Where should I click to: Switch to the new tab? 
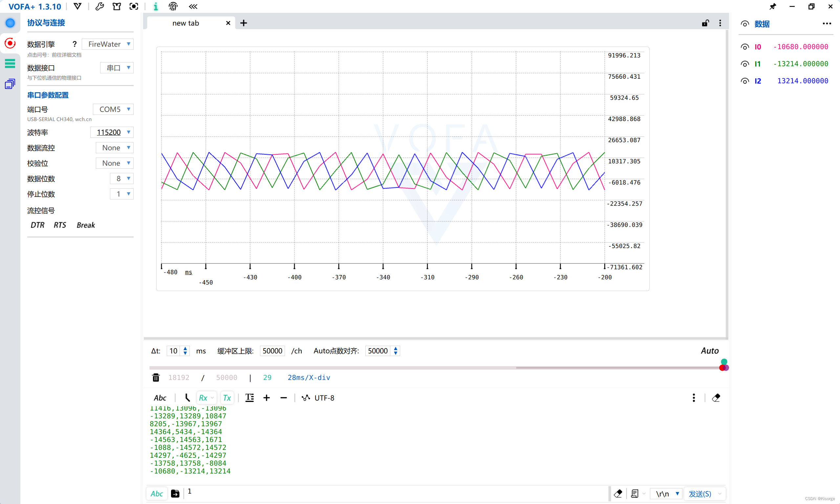(x=186, y=23)
